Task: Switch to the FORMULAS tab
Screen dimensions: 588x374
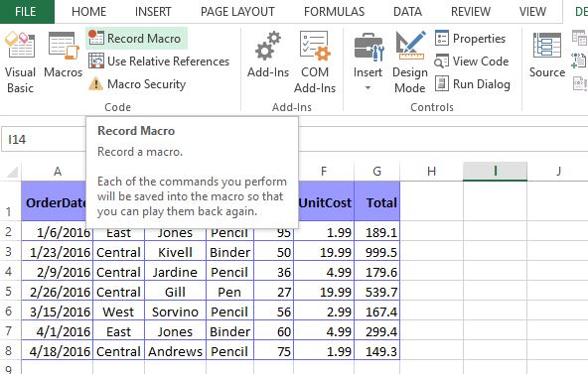Action: (334, 12)
